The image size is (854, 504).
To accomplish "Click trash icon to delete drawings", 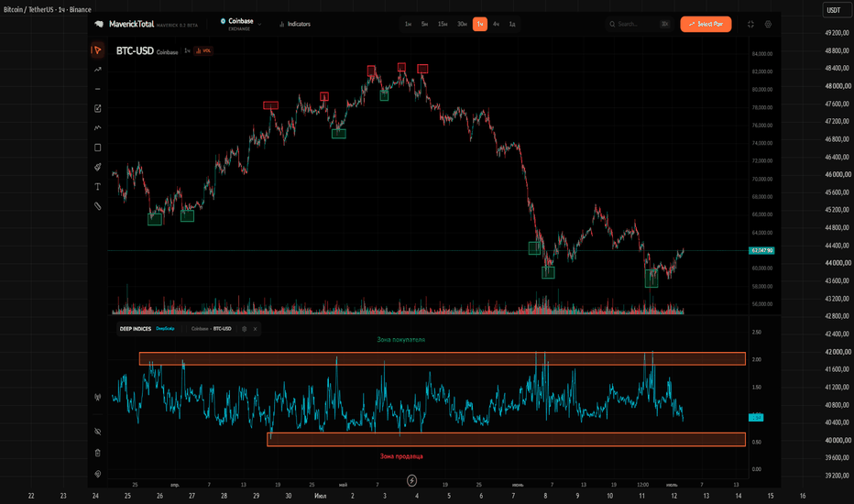I will point(97,453).
